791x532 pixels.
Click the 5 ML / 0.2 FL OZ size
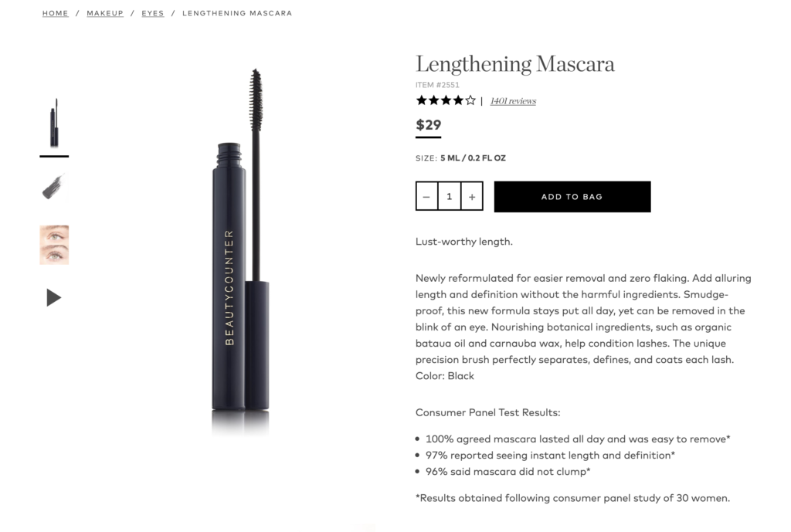[473, 158]
